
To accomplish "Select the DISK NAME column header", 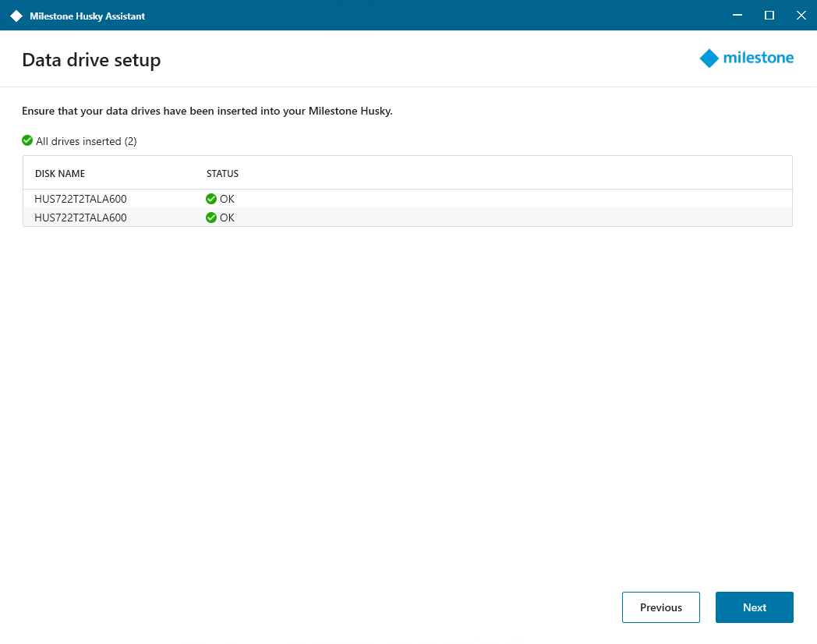I will click(60, 174).
